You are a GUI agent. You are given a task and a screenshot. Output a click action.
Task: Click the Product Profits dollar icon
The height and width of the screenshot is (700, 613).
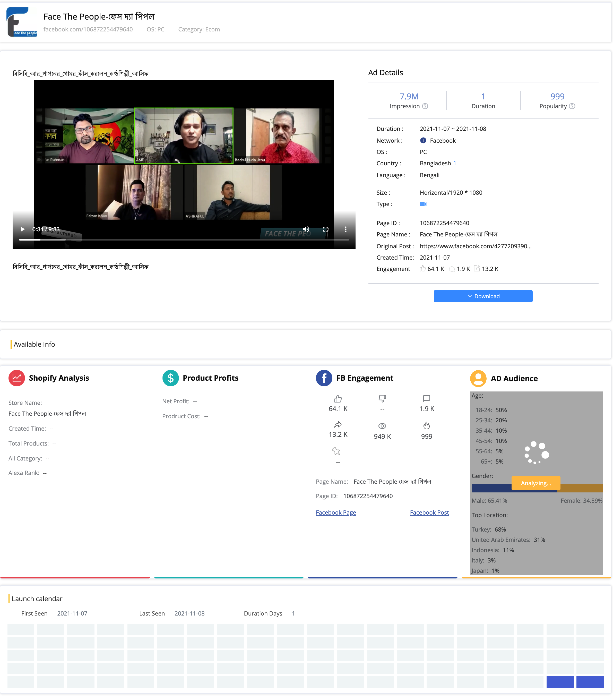pyautogui.click(x=170, y=378)
